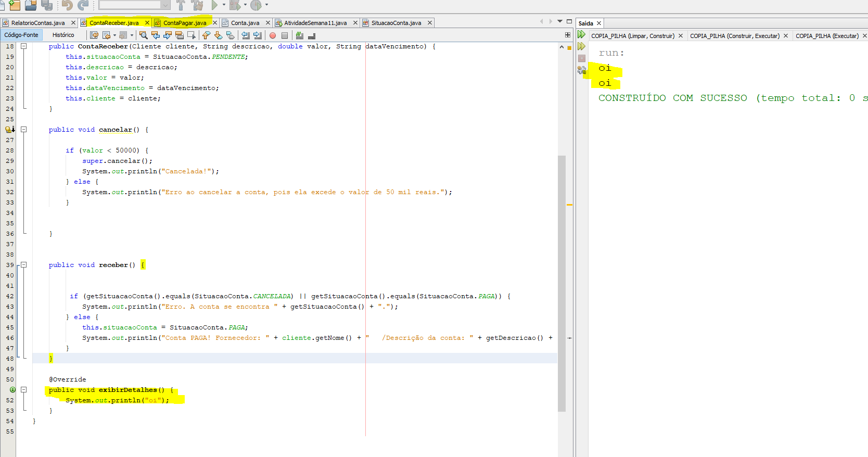Click Shift Line Left icon
This screenshot has width=868, height=457.
(246, 35)
